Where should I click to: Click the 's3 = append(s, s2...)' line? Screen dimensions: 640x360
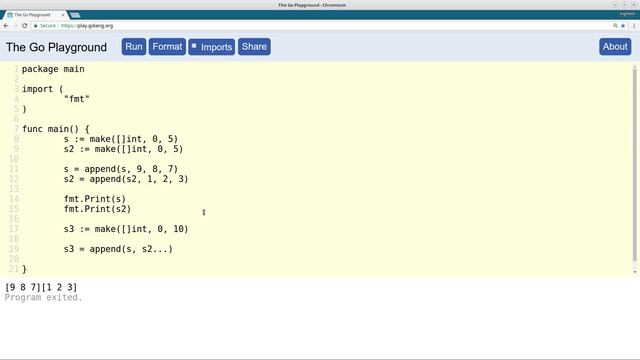(118, 249)
